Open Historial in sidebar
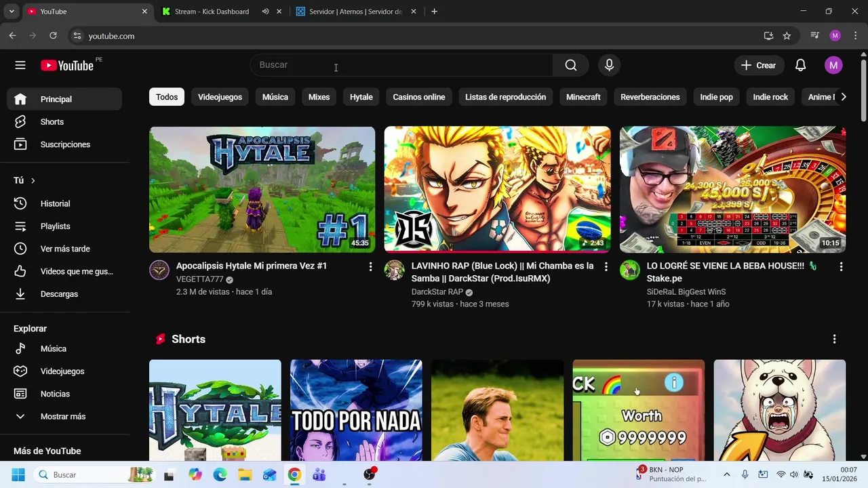The width and height of the screenshot is (868, 488). (x=64, y=203)
